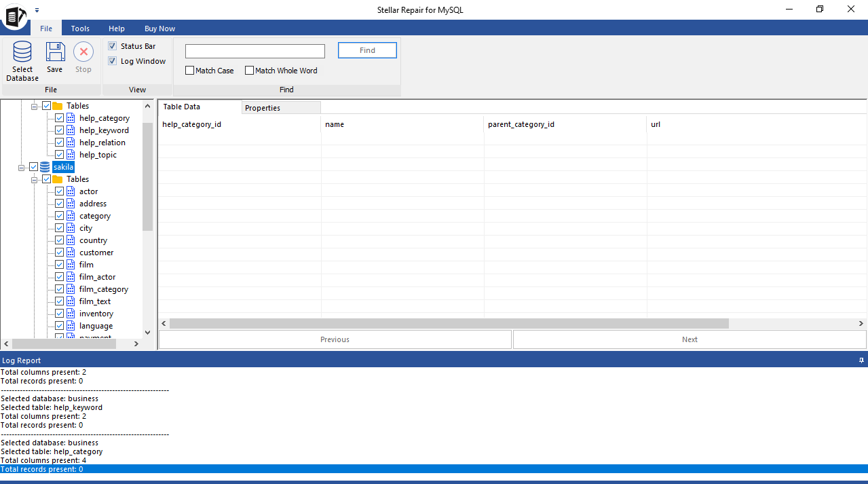The height and width of the screenshot is (484, 868).
Task: Click the table icon next to language
Action: click(71, 326)
